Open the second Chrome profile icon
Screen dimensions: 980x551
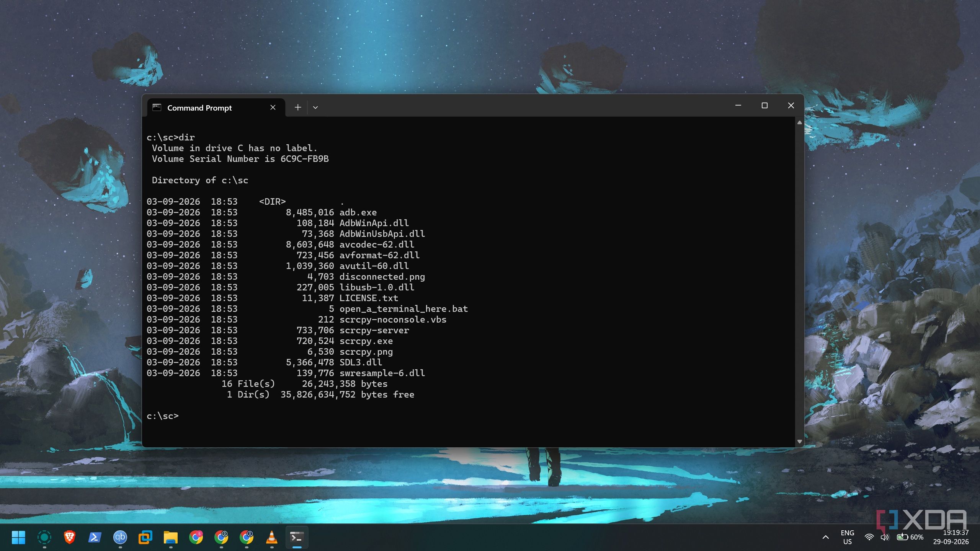coord(221,537)
